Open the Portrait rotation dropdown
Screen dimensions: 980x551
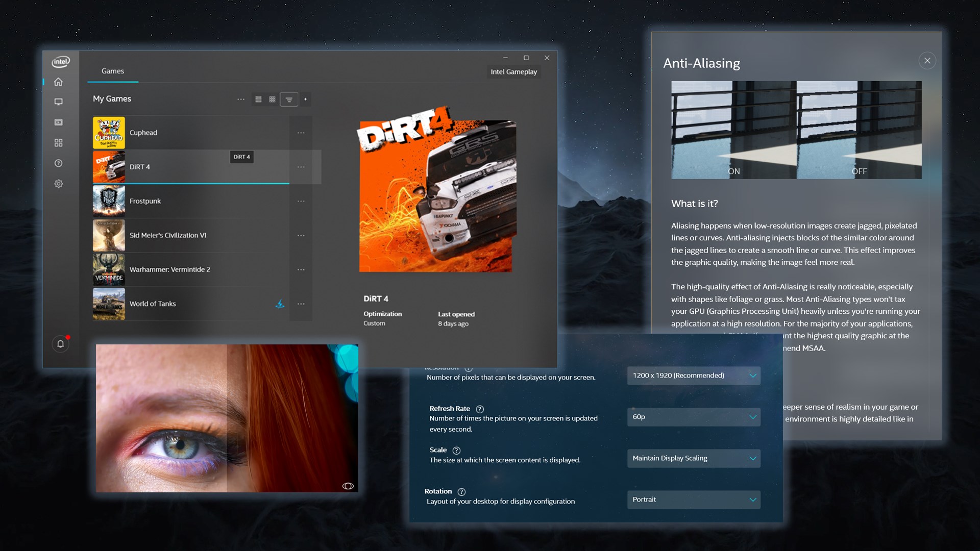pos(693,499)
